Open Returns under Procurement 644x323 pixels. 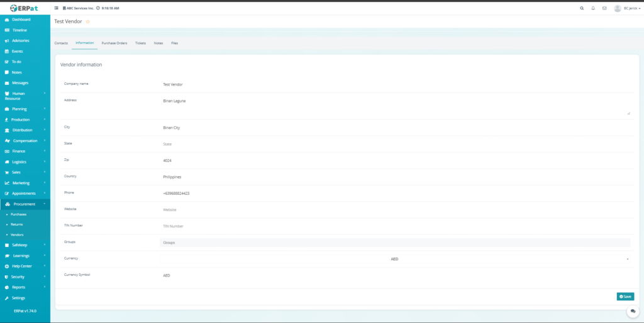[17, 224]
